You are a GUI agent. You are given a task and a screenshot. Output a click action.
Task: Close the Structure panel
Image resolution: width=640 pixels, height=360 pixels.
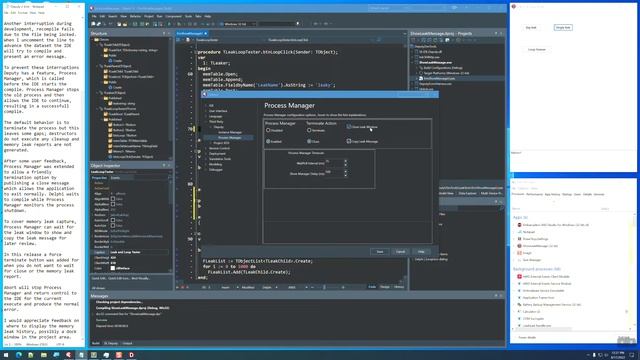coord(169,33)
